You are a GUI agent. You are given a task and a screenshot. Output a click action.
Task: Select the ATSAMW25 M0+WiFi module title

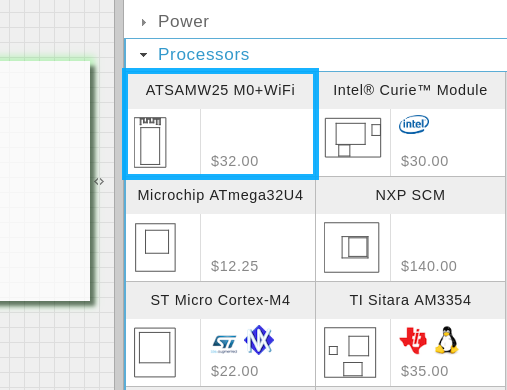click(x=220, y=90)
